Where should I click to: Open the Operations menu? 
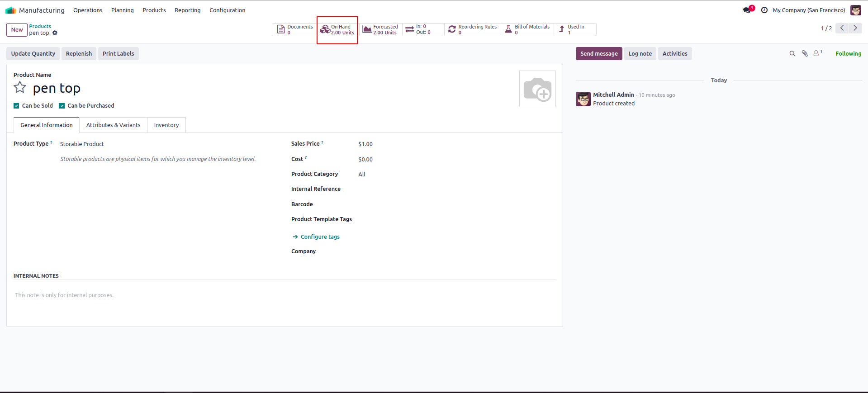(88, 10)
